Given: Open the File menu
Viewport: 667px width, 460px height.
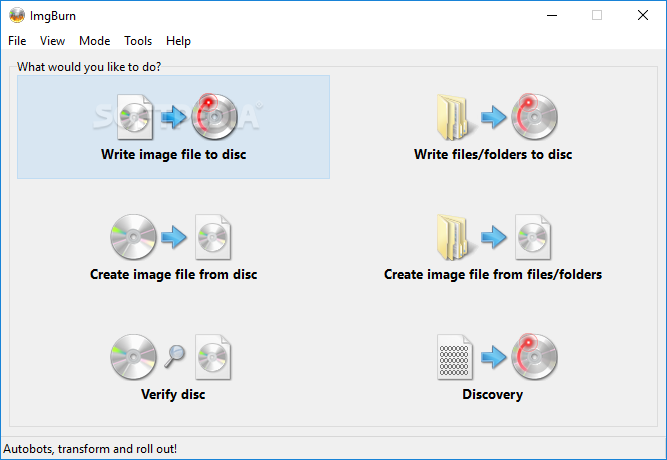Looking at the screenshot, I should pyautogui.click(x=17, y=41).
